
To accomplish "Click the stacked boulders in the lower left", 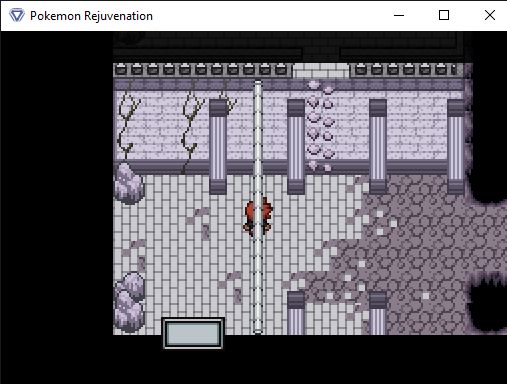I will 129,302.
